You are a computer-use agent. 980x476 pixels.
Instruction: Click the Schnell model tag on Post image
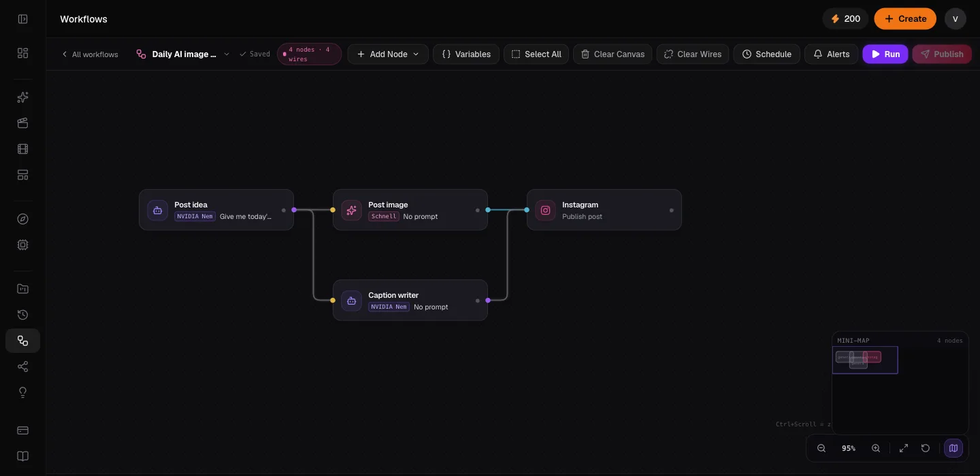tap(384, 216)
